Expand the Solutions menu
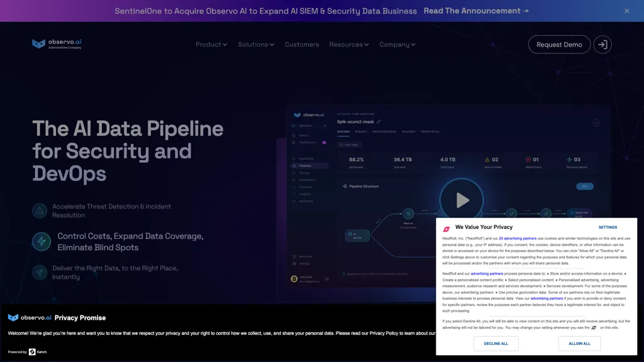644x362 pixels. click(x=256, y=45)
